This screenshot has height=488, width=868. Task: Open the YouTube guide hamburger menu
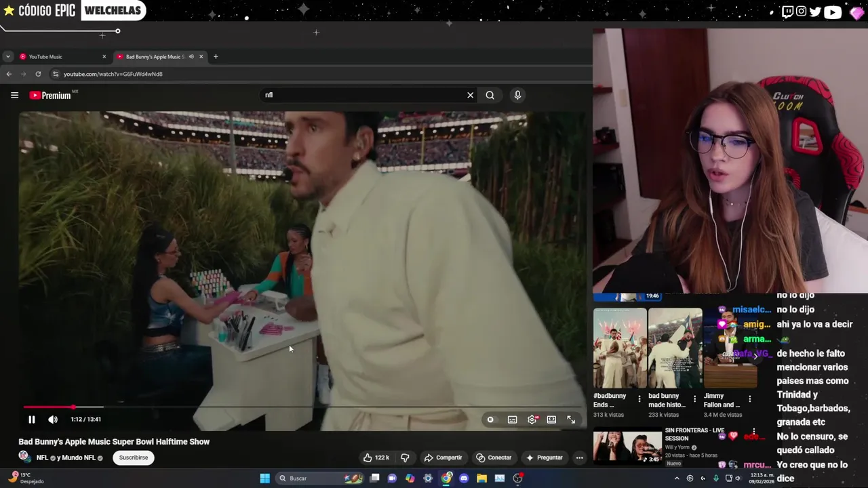point(14,95)
